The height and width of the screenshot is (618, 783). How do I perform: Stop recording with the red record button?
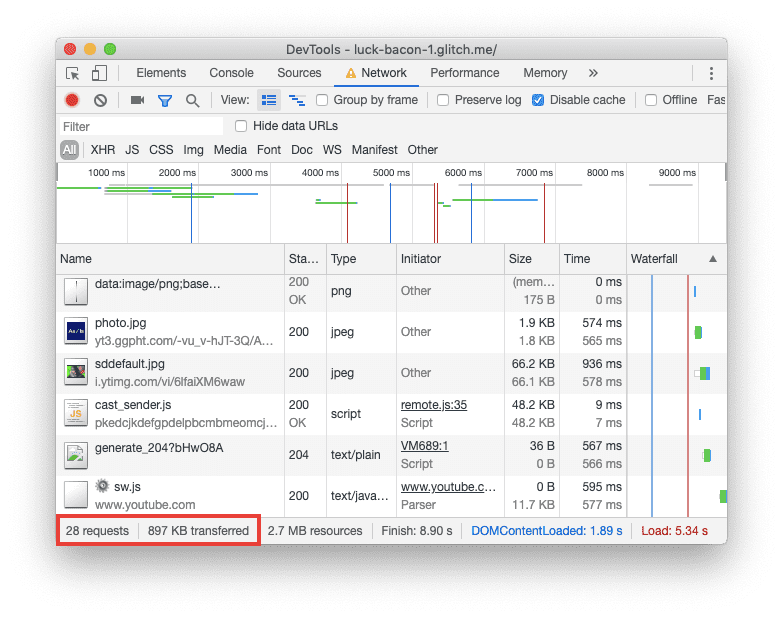(x=72, y=100)
